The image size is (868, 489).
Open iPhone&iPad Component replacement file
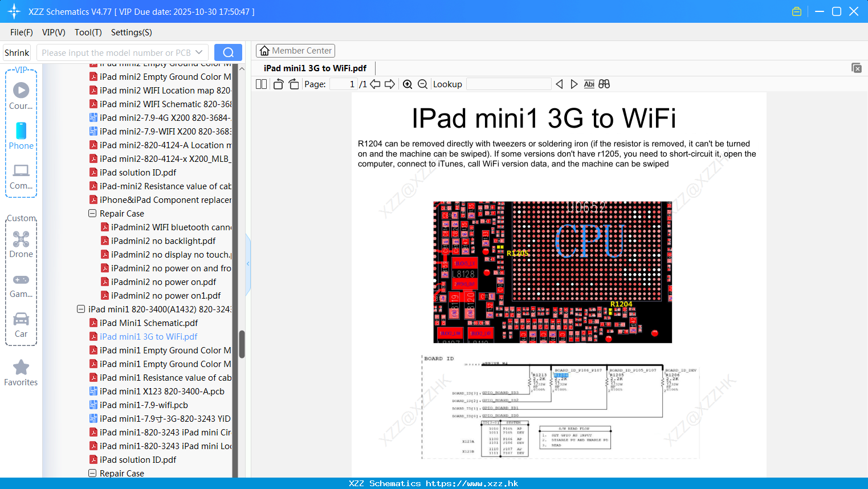click(x=160, y=200)
